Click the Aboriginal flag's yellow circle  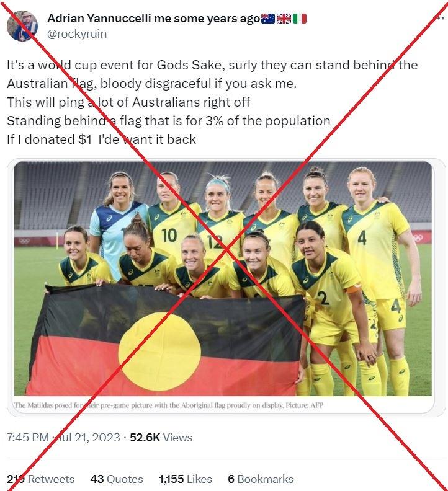click(x=159, y=347)
